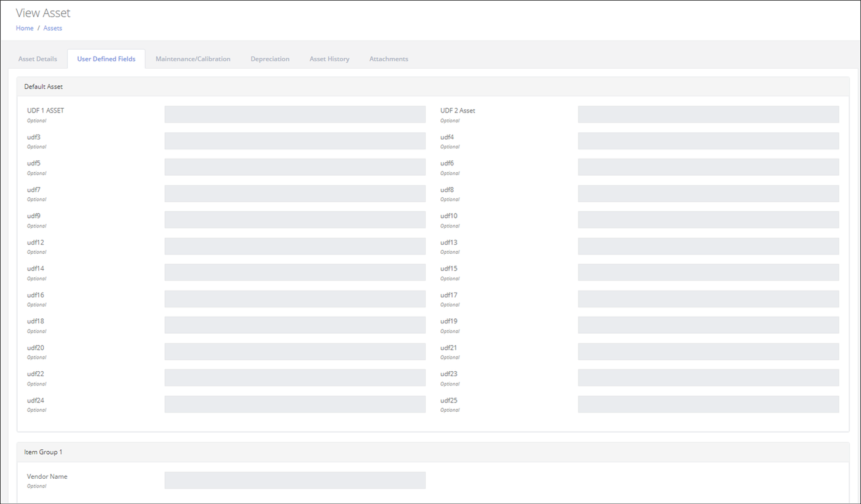Select the udf14 field

295,272
